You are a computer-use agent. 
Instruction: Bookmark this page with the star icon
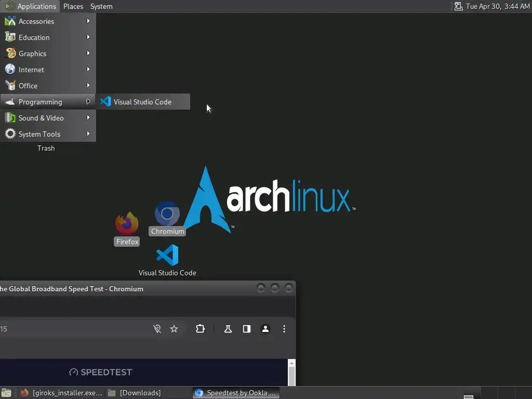[x=174, y=329]
